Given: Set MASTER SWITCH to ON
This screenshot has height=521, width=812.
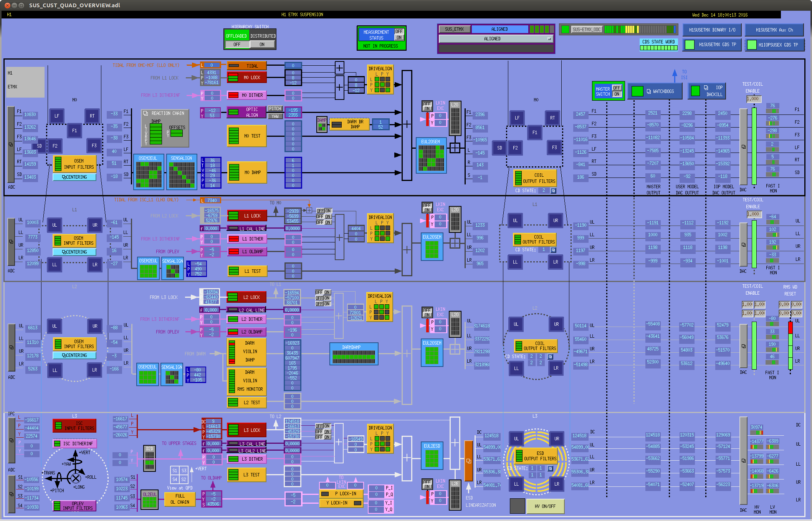Looking at the screenshot, I should [617, 94].
